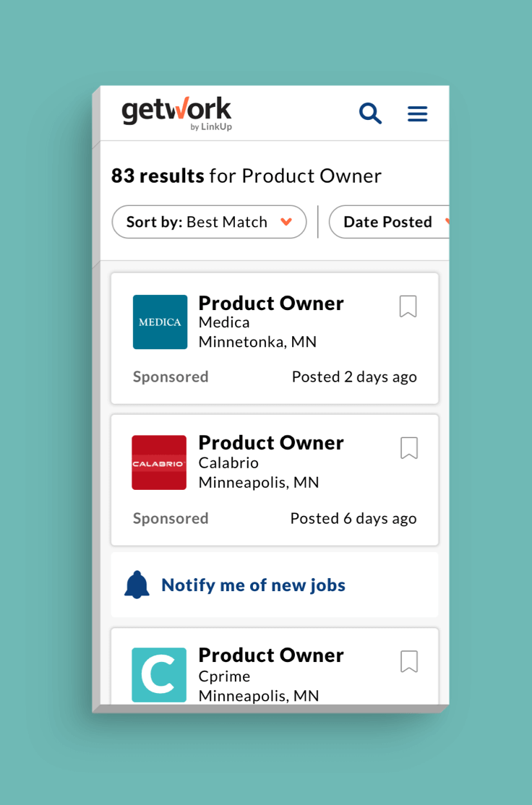Open the hamburger navigation menu

(x=417, y=113)
